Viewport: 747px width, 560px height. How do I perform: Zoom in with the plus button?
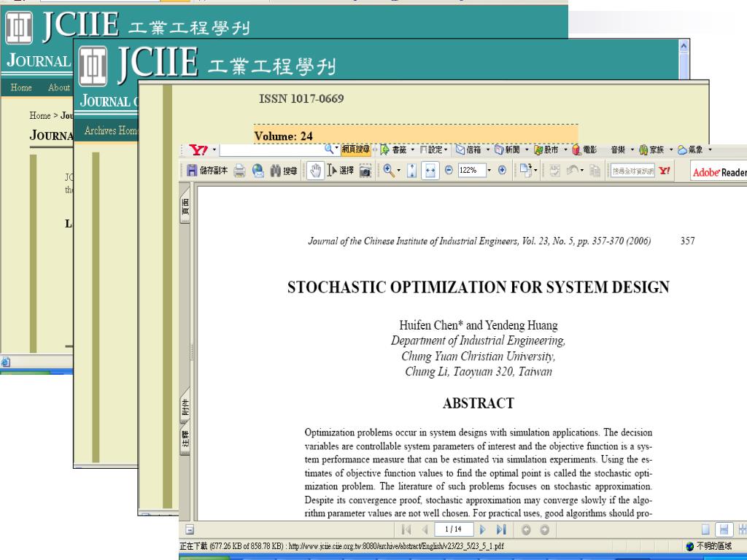[502, 170]
